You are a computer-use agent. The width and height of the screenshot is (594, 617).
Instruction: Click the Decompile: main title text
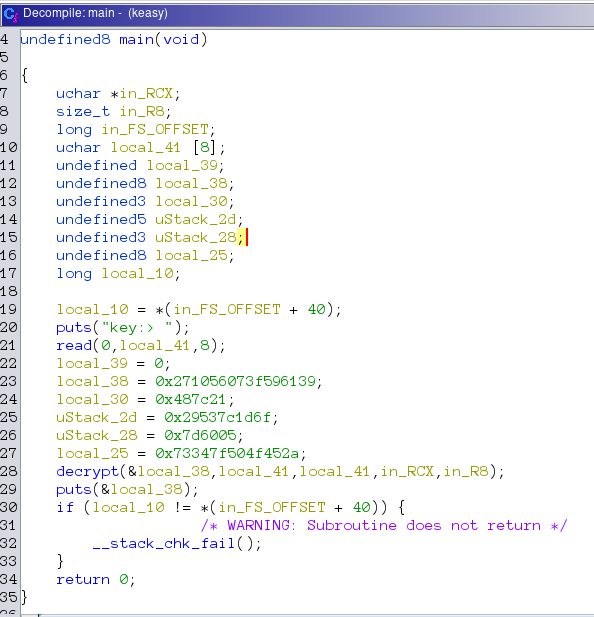[x=69, y=13]
